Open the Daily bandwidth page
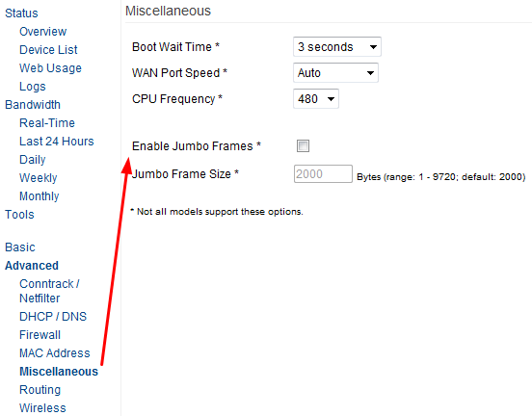Screen dimensions: 532x416 (x=32, y=160)
